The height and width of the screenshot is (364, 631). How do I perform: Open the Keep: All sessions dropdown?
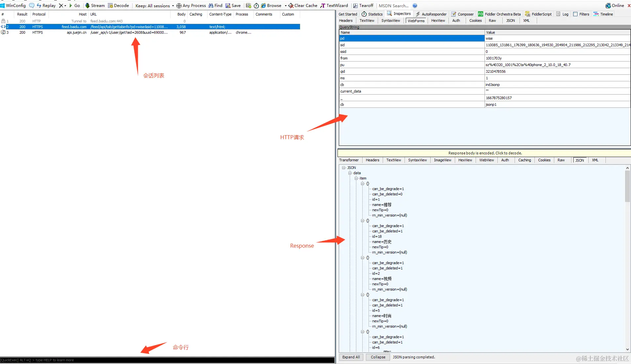155,6
